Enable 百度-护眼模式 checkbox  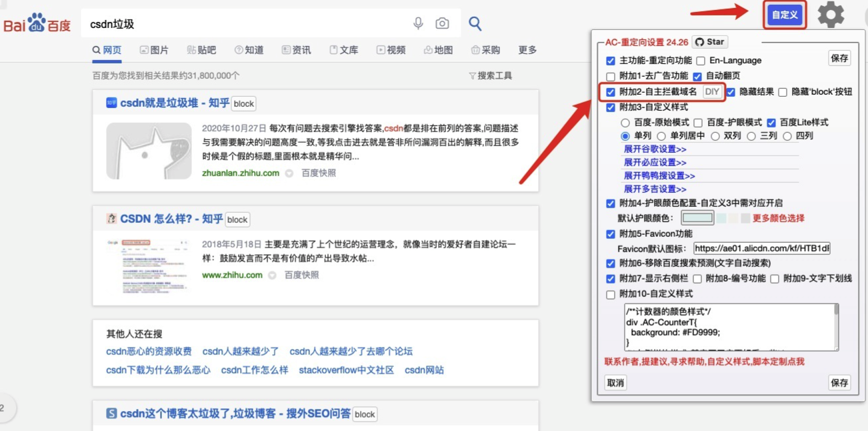[x=698, y=123]
